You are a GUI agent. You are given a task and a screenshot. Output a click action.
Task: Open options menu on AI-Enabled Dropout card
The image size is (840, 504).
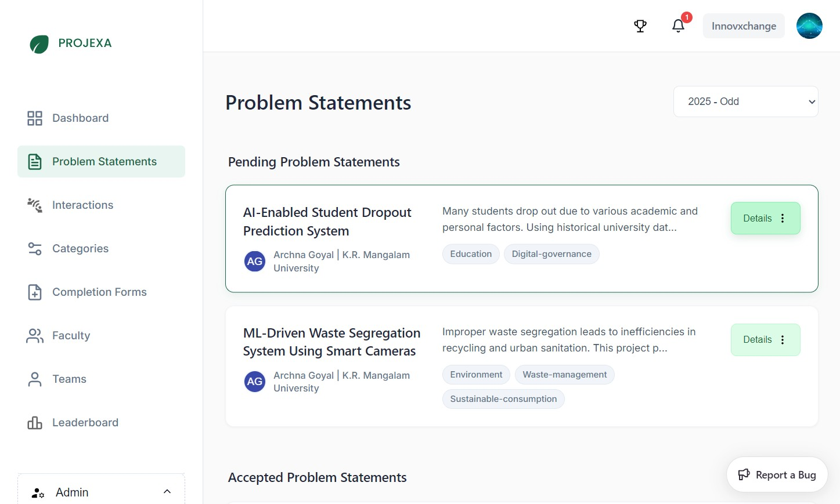(x=782, y=218)
